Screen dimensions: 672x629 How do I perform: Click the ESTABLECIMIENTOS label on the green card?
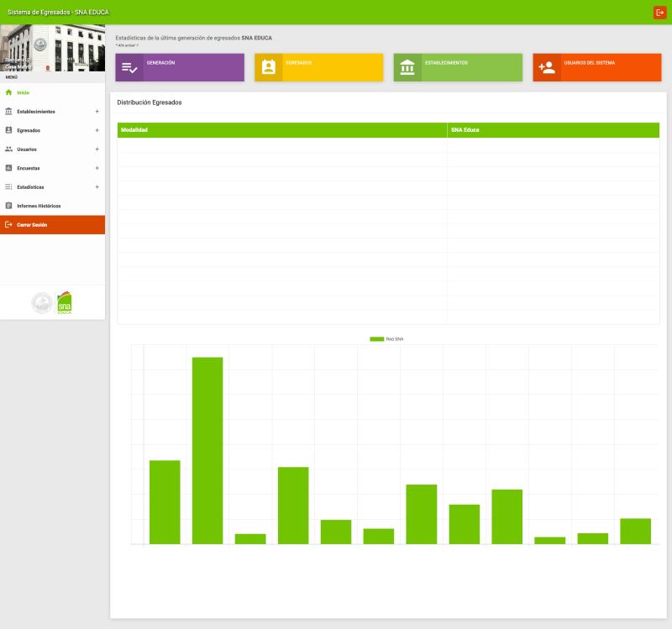[x=446, y=63]
